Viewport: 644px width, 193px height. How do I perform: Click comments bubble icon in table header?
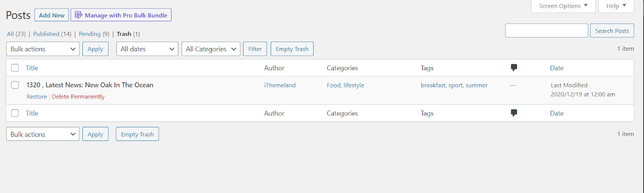click(514, 68)
